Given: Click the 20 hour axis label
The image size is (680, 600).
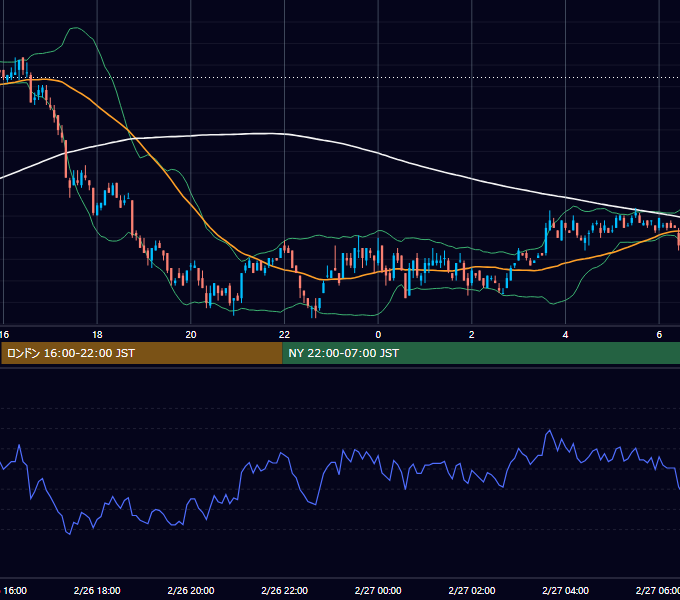Looking at the screenshot, I should (x=191, y=335).
